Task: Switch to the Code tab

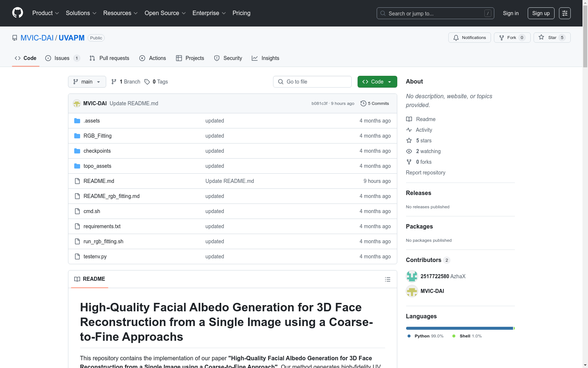Action: [26, 58]
